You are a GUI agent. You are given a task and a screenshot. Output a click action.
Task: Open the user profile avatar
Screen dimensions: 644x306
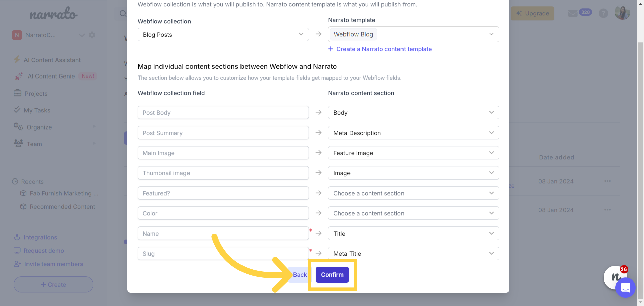(x=622, y=13)
